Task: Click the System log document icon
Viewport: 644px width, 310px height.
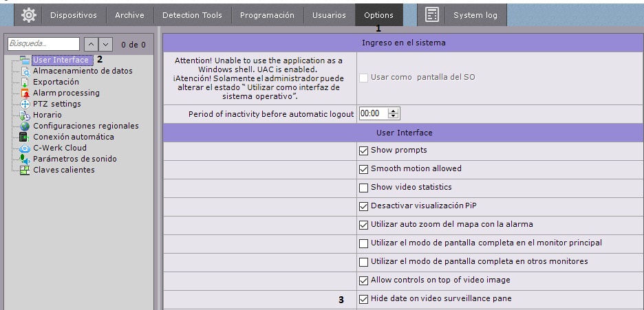Action: coord(432,15)
